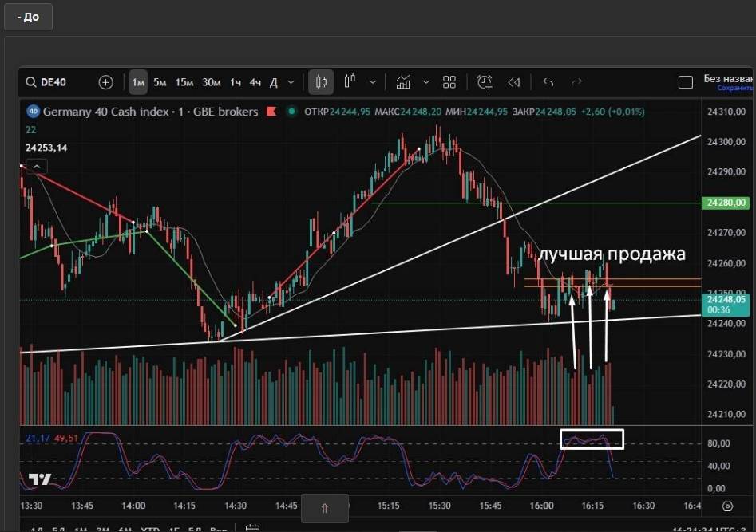Undo the last chart action
Viewport: 756px width, 532px height.
[x=548, y=82]
